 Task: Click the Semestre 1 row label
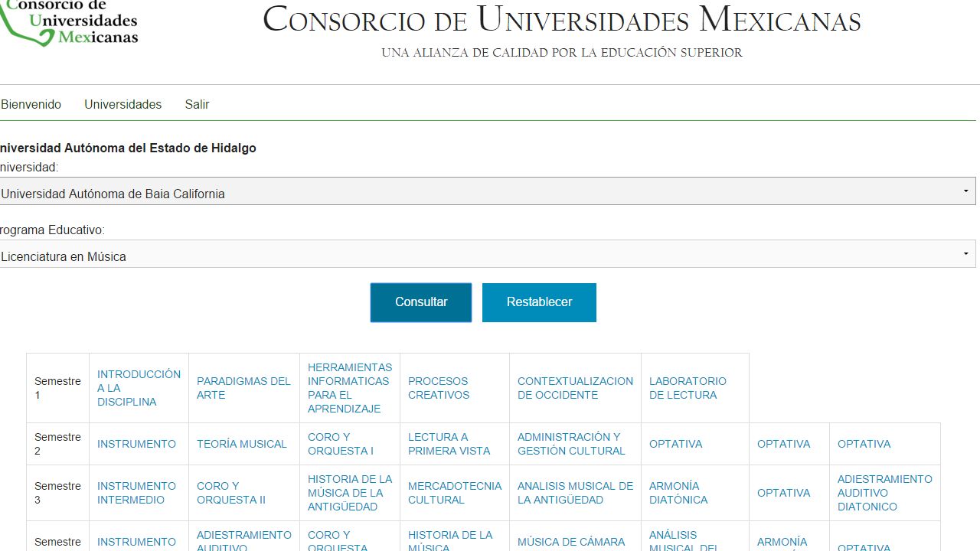[x=57, y=388]
